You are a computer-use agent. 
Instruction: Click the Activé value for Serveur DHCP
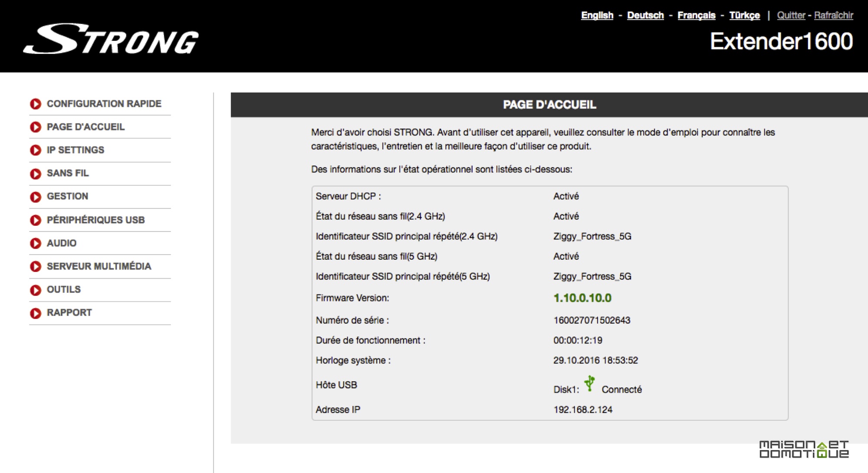tap(566, 196)
